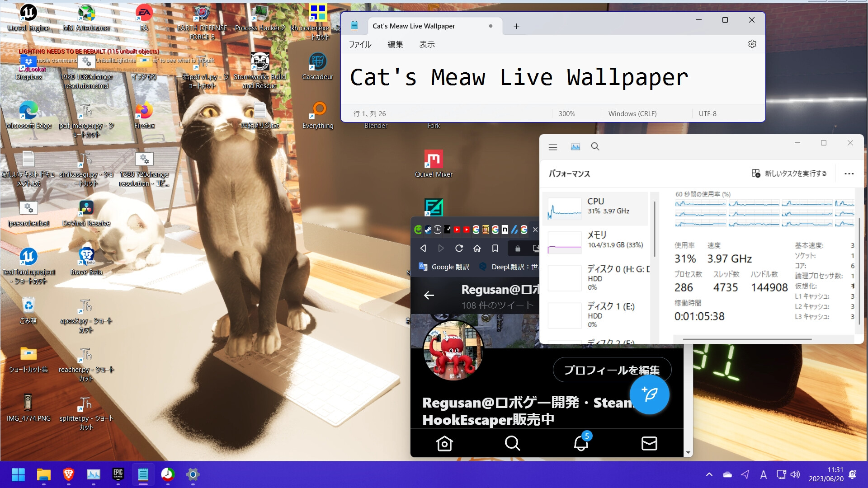Go back using the browser back arrow

pyautogui.click(x=423, y=248)
